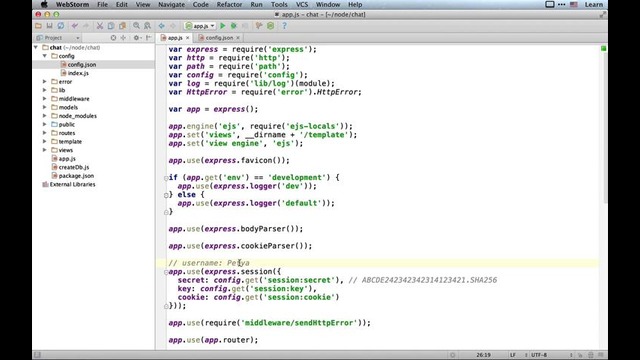Click the macOS Apple menu icon
The image size is (640, 360).
[44, 4]
